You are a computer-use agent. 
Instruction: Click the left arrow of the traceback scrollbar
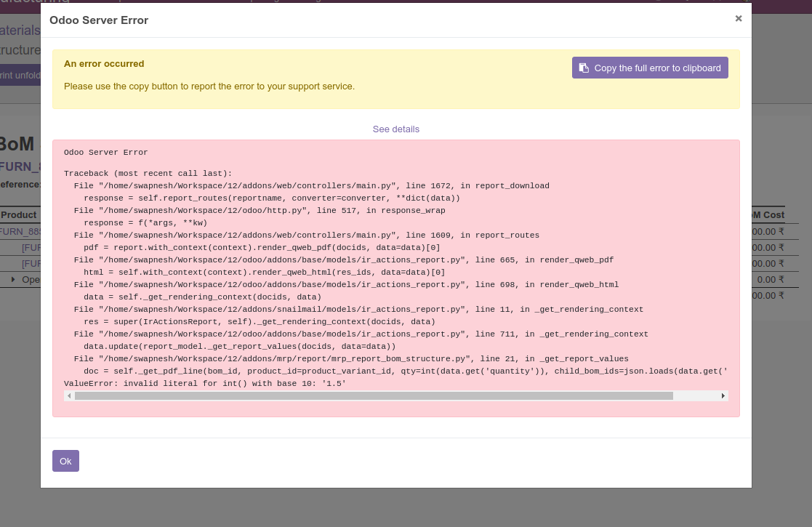pos(69,395)
